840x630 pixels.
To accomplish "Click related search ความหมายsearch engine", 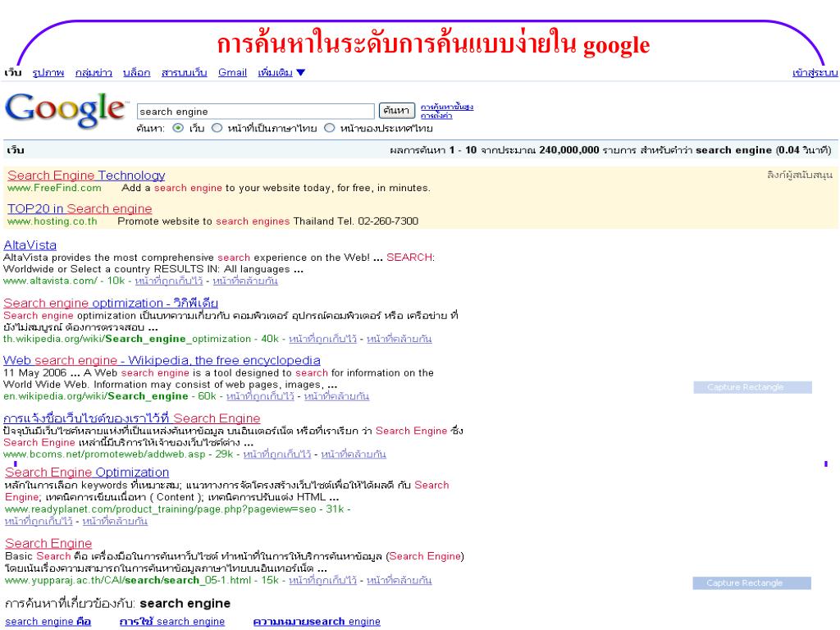I will (x=317, y=622).
